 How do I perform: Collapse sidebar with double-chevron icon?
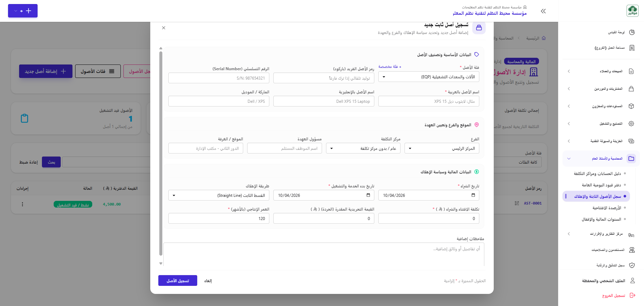pos(543,11)
